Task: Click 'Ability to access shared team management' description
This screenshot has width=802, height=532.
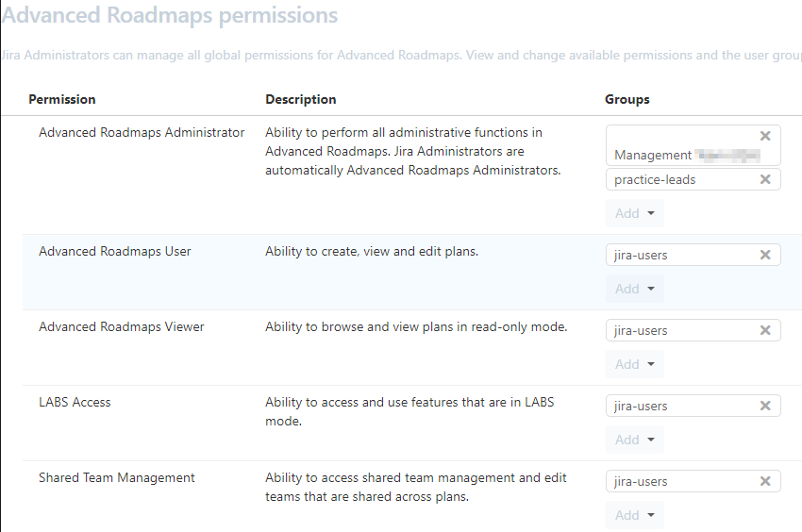Action: [x=416, y=487]
